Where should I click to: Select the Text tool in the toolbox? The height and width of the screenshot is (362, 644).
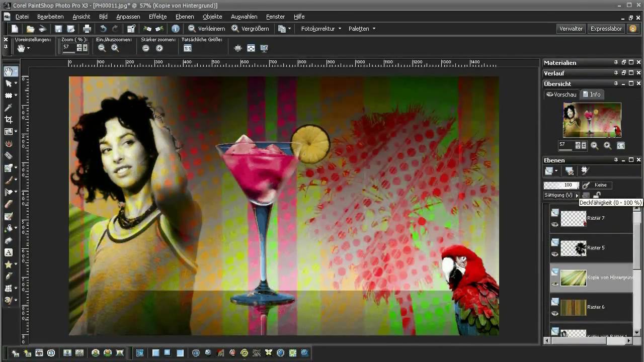tap(9, 252)
